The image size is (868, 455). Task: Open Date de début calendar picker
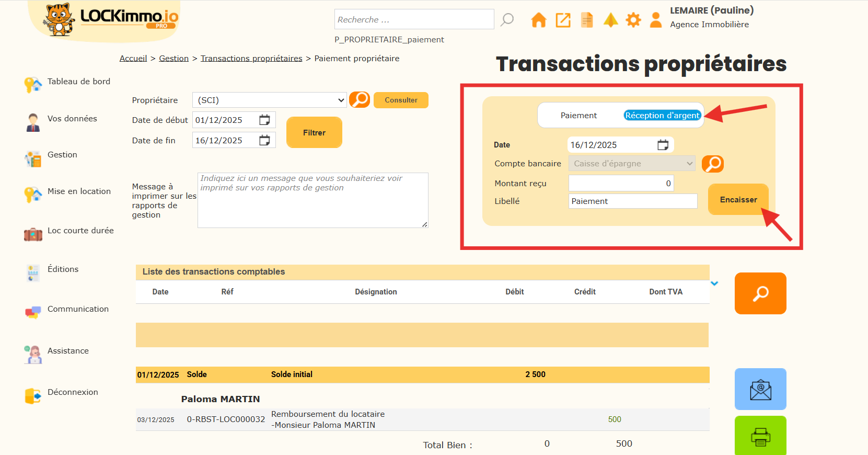tap(265, 120)
